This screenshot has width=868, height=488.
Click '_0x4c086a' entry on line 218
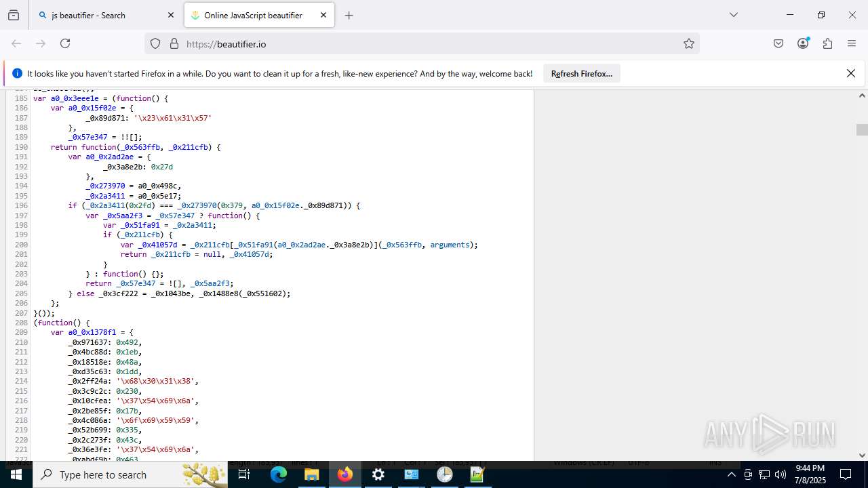click(134, 420)
